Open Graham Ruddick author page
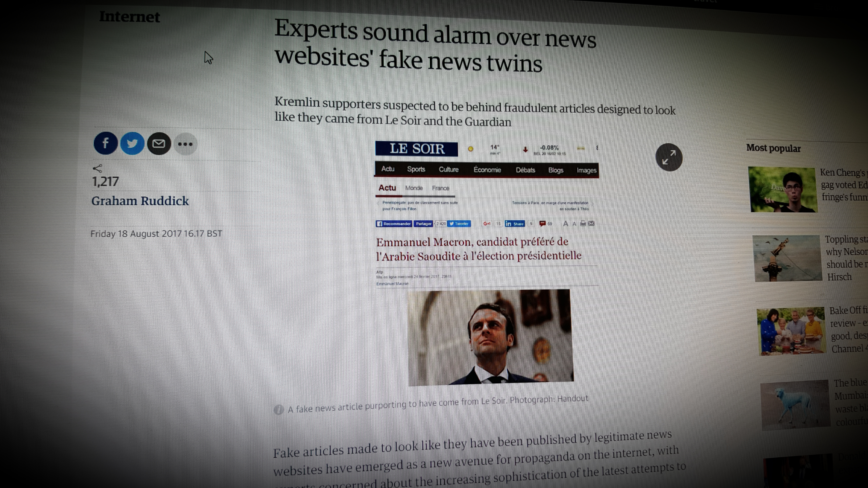The width and height of the screenshot is (868, 488). pyautogui.click(x=140, y=201)
